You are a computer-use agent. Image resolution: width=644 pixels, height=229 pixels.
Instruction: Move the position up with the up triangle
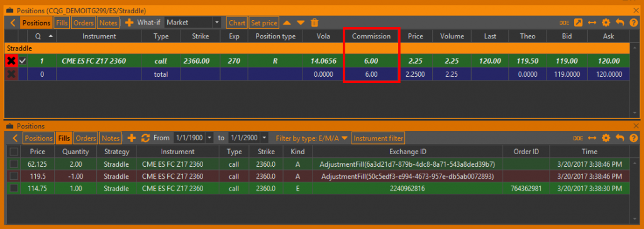[x=287, y=23]
